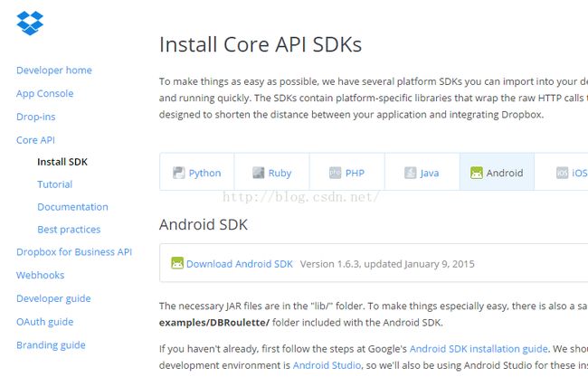The width and height of the screenshot is (588, 377).
Task: Open Best practices in the sidebar
Action: 69,230
